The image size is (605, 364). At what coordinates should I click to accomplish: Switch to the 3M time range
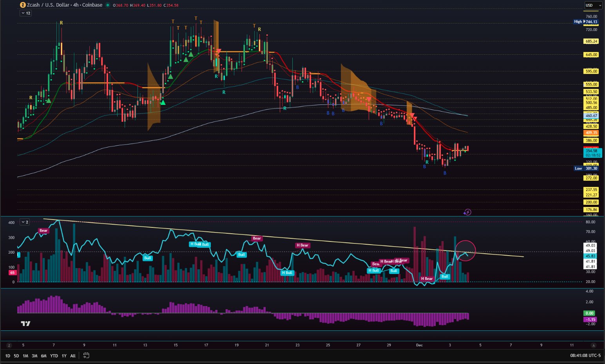click(34, 356)
